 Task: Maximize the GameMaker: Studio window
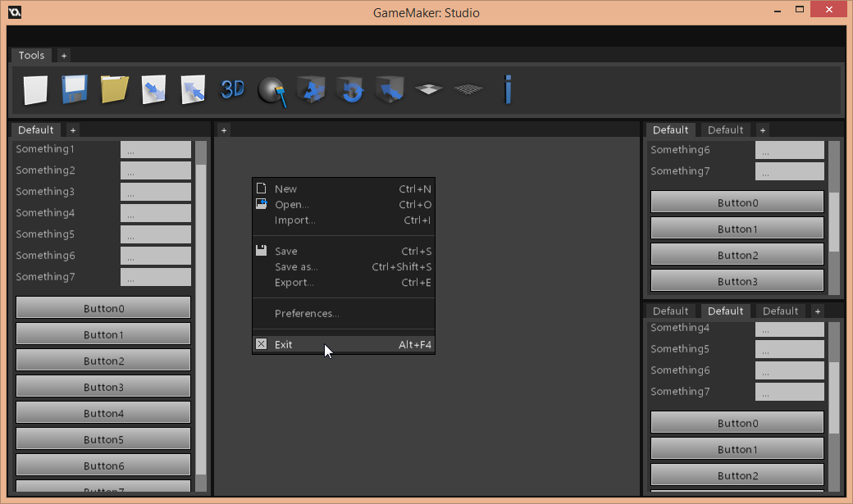(799, 9)
